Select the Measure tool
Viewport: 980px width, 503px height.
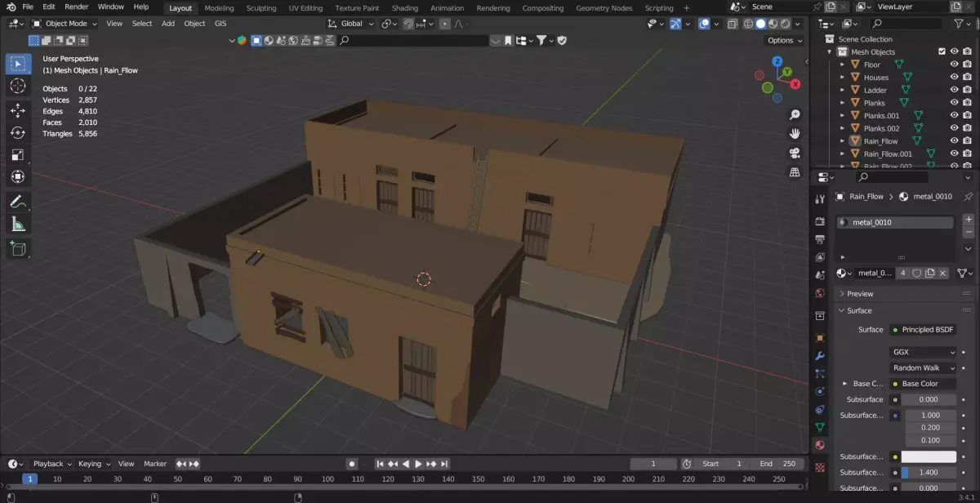click(x=18, y=224)
